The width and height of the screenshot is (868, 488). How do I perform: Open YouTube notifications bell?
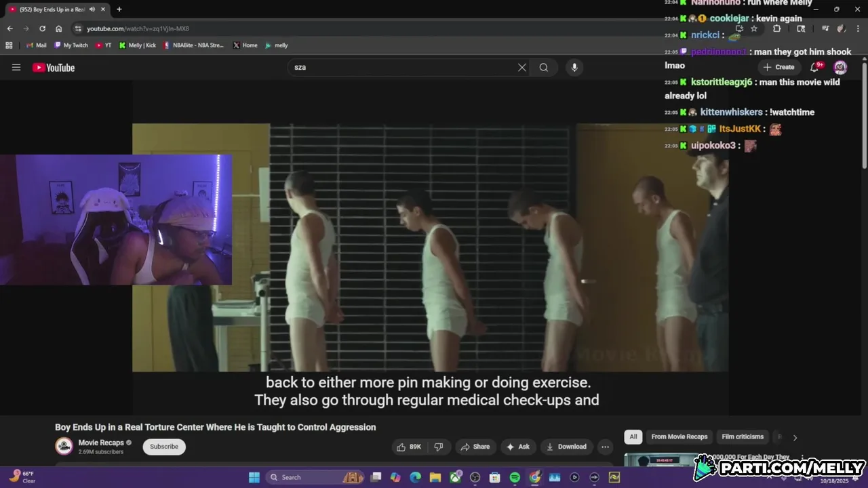pyautogui.click(x=815, y=67)
